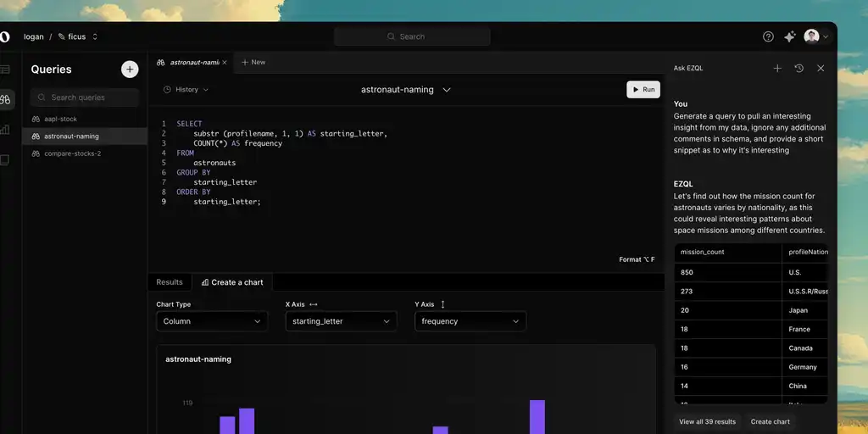Close the Ask EZQL panel
Screen dimensions: 868x434
click(821, 68)
